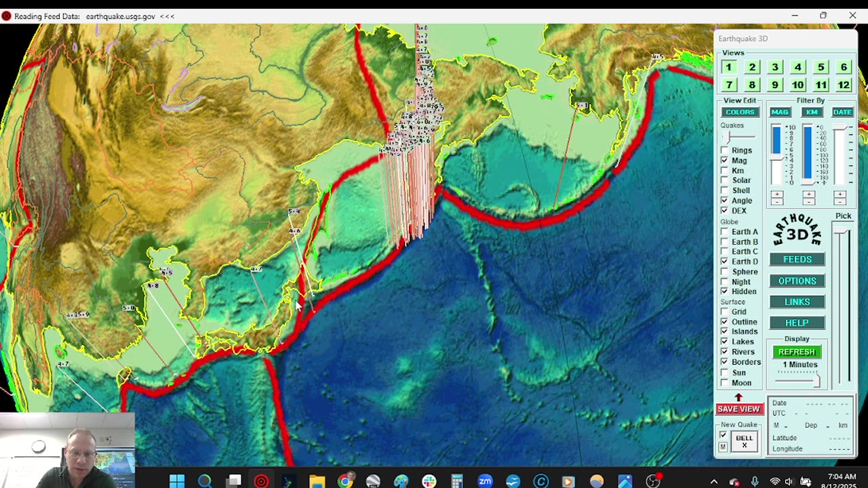The width and height of the screenshot is (868, 488).
Task: Click the small M New Quake button
Action: click(723, 447)
